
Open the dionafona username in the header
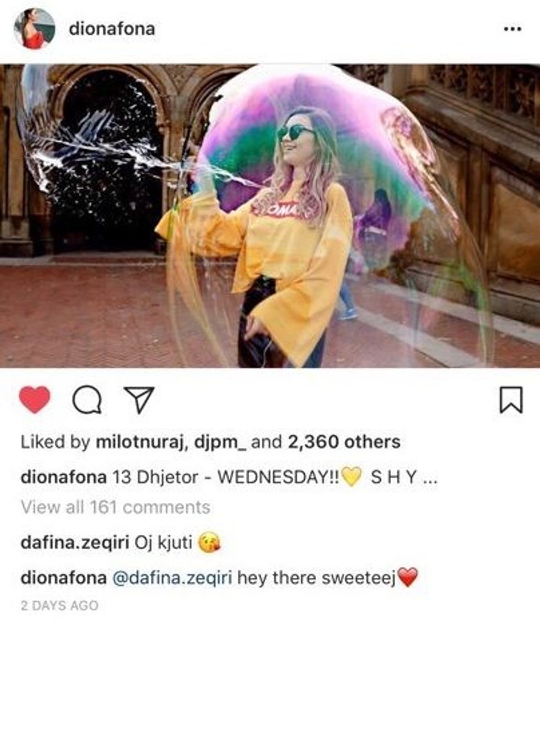[x=112, y=29]
